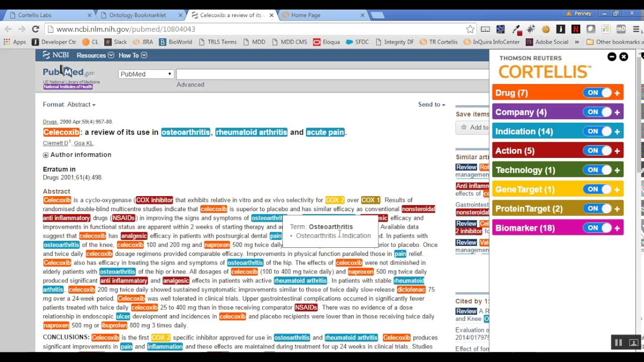Switch off Indication (14) highlighting

[597, 131]
